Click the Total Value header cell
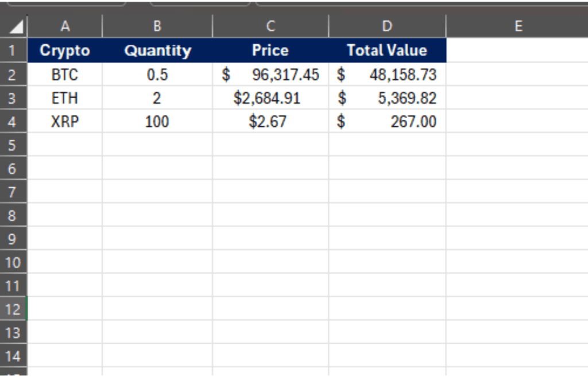This screenshot has height=377, width=588. pos(388,50)
